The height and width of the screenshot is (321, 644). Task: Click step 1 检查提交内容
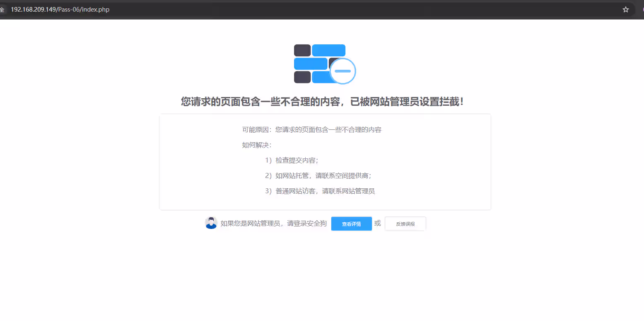click(292, 160)
